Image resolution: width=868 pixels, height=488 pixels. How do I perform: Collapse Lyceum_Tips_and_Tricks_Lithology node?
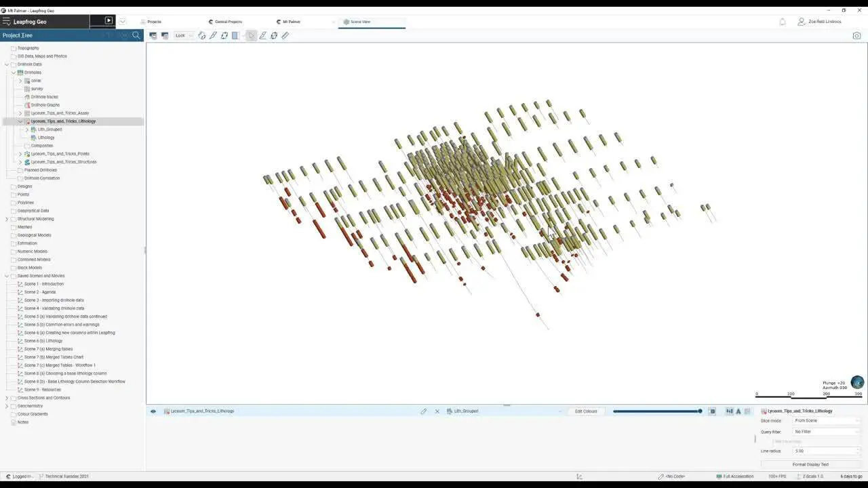20,121
